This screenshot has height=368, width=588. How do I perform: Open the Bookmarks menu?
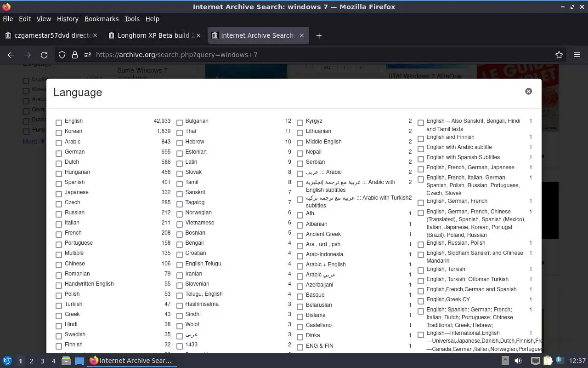pyautogui.click(x=102, y=19)
